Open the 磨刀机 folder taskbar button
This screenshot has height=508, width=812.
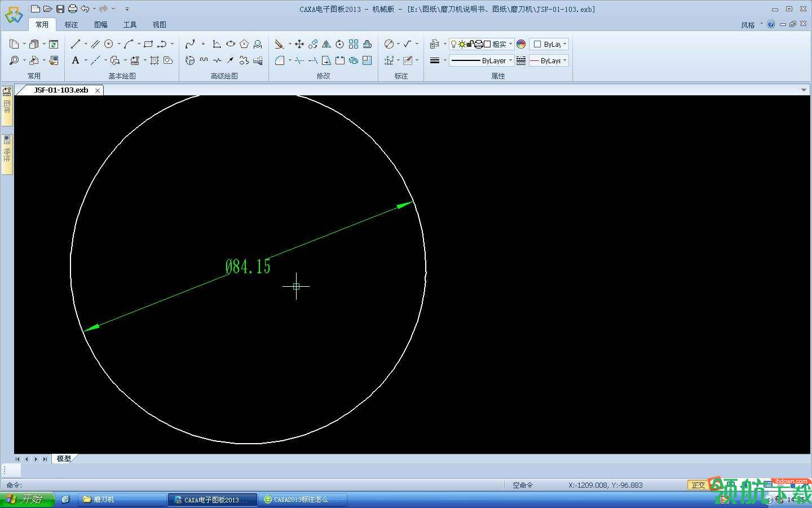(x=121, y=500)
